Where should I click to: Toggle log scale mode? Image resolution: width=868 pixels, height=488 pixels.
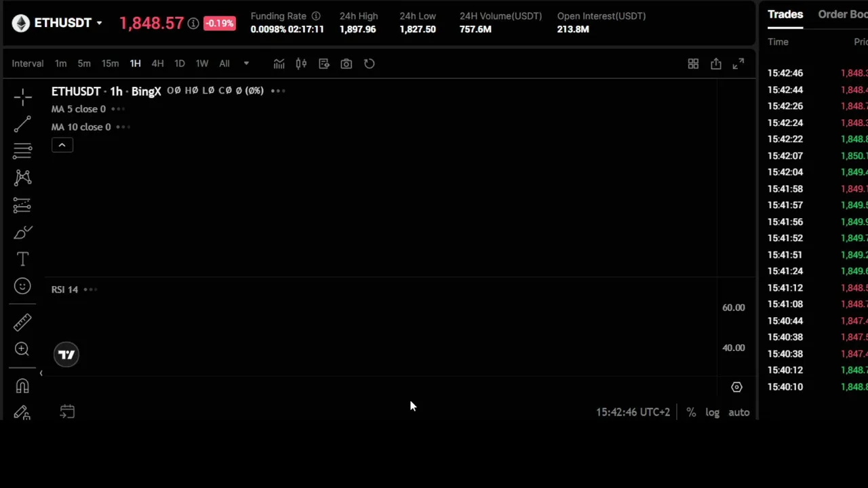(x=712, y=412)
